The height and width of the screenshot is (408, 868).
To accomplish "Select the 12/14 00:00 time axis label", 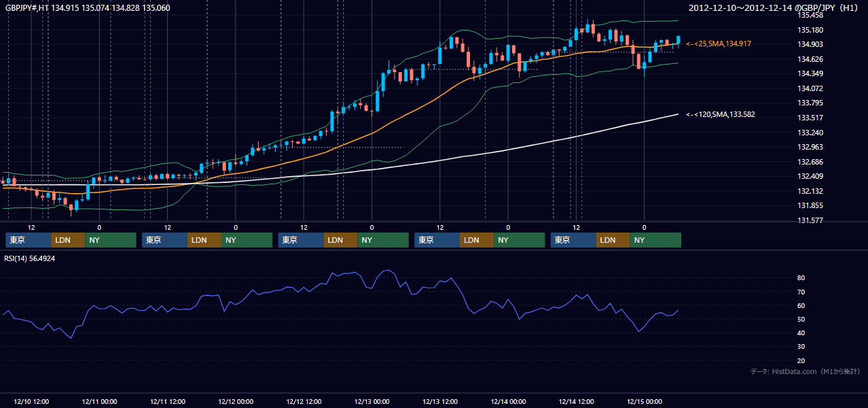I will coord(508,401).
